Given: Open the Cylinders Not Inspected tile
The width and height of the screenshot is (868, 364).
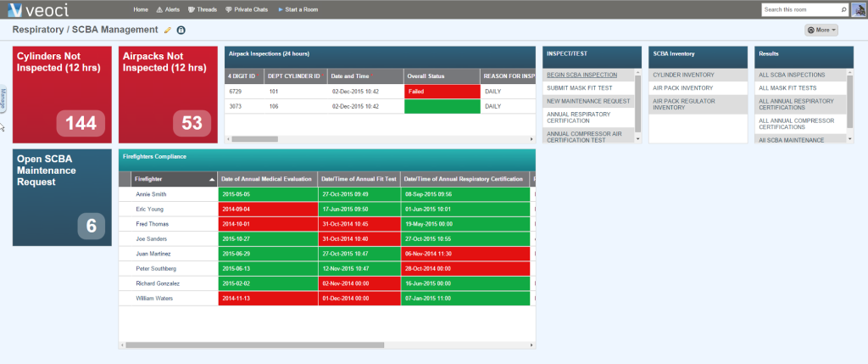Looking at the screenshot, I should [62, 95].
